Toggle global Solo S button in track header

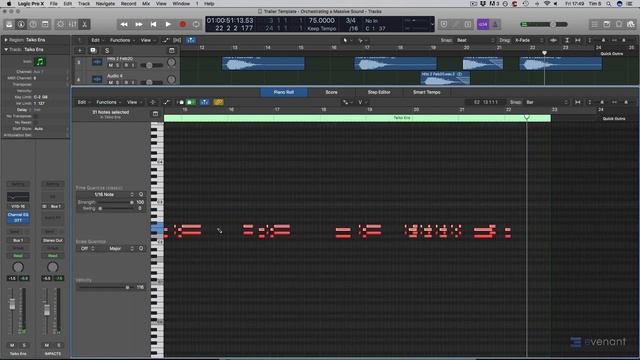[x=107, y=51]
